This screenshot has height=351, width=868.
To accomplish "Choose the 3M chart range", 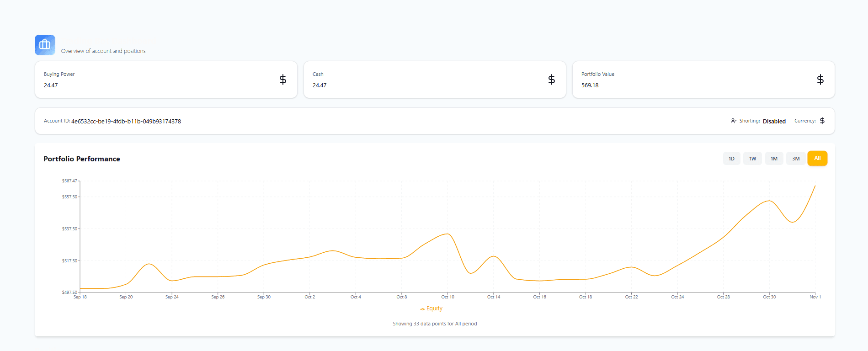I will (x=796, y=159).
